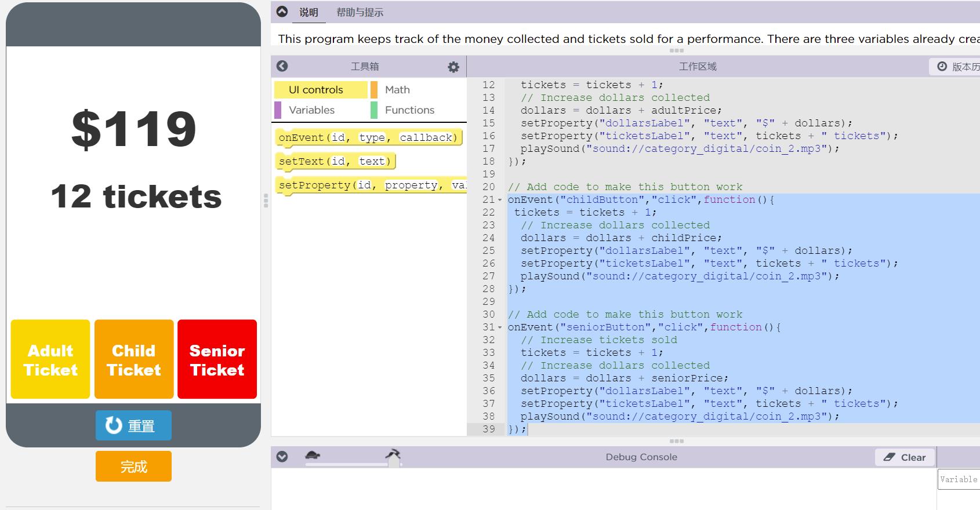Click the Senior Ticket button
Screen dimensions: 980x510
point(217,359)
